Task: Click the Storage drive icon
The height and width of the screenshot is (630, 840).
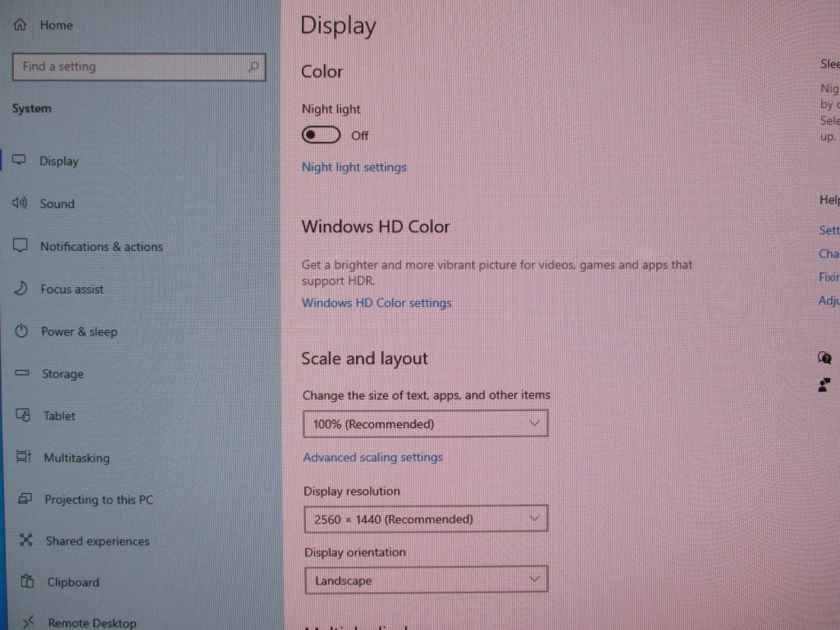Action: (22, 372)
